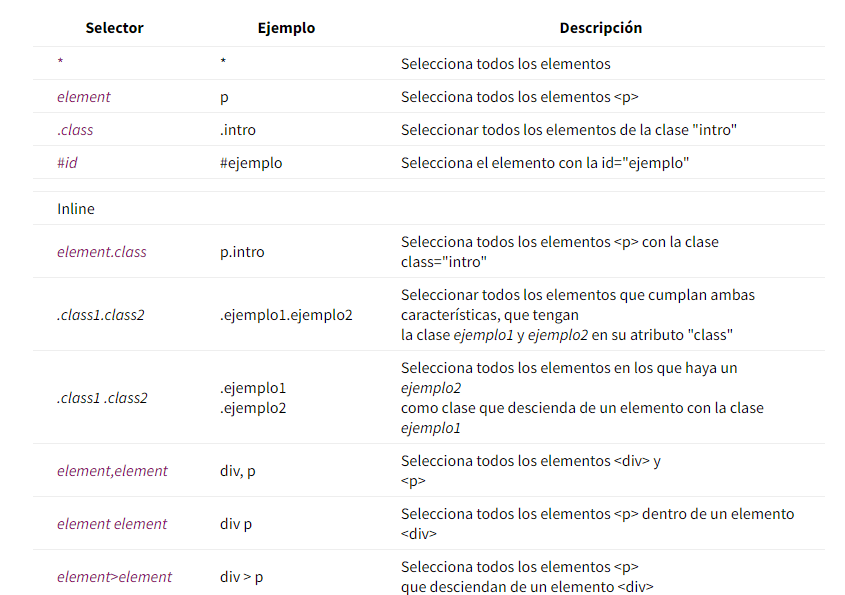Open the purple "element" selector link

pos(84,97)
